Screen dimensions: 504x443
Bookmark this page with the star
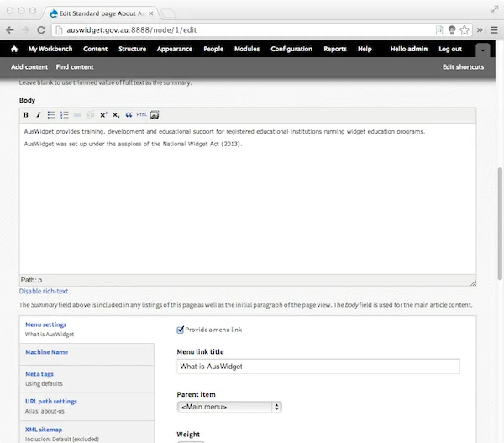click(x=465, y=29)
